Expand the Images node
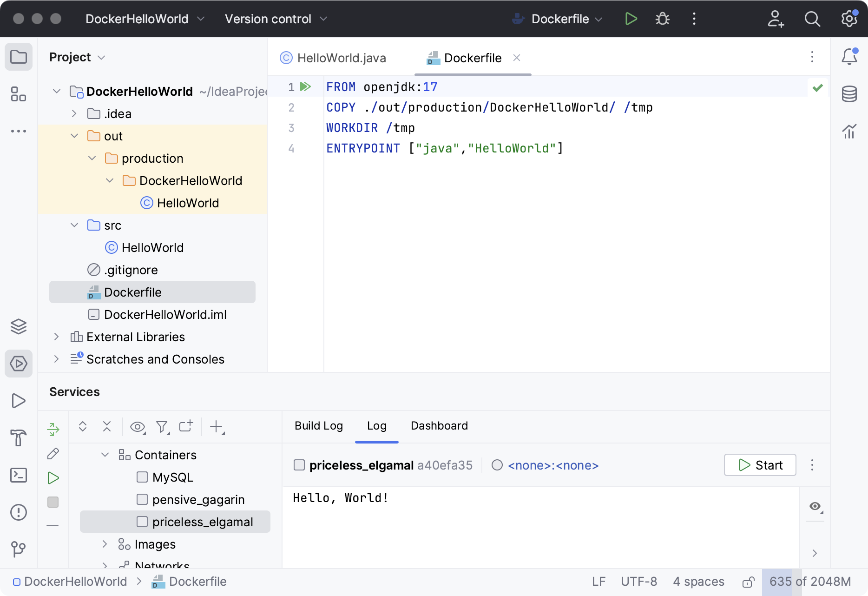 pos(104,544)
